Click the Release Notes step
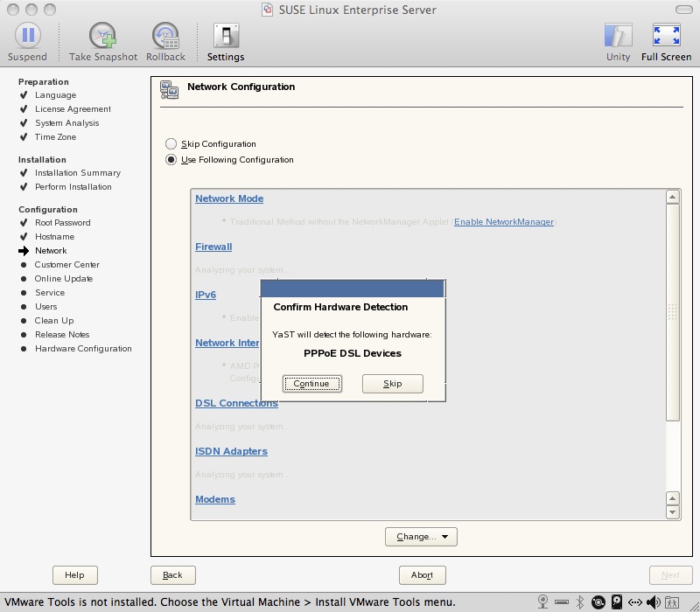This screenshot has width=700, height=612. [x=62, y=335]
